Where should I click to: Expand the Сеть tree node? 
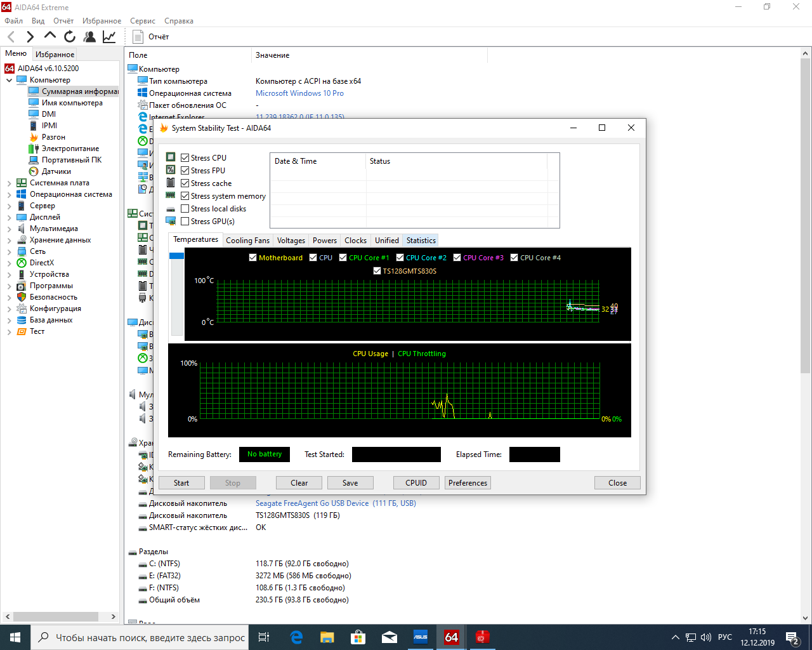coord(9,251)
